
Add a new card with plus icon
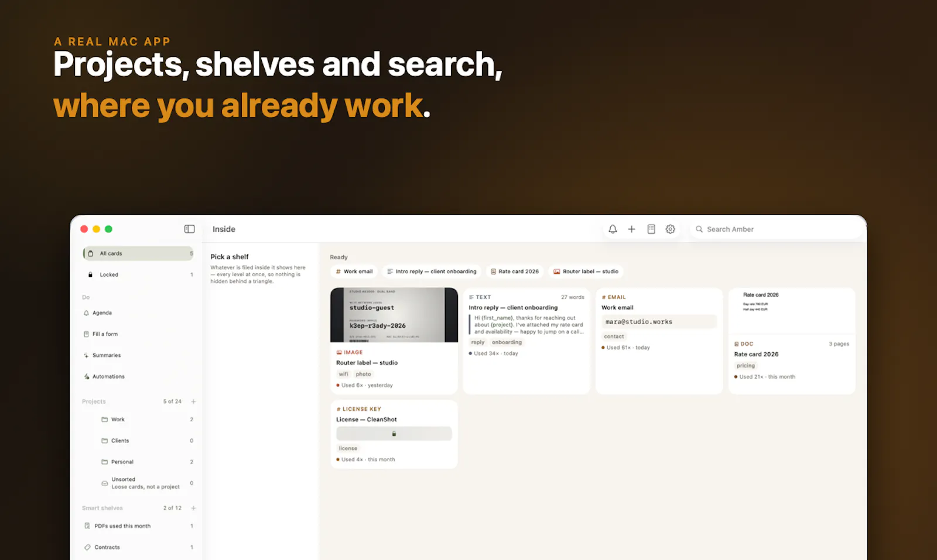click(631, 229)
